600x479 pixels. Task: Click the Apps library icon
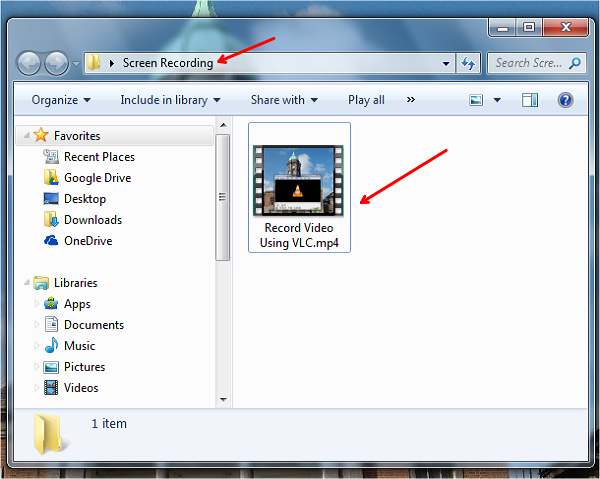(x=51, y=304)
